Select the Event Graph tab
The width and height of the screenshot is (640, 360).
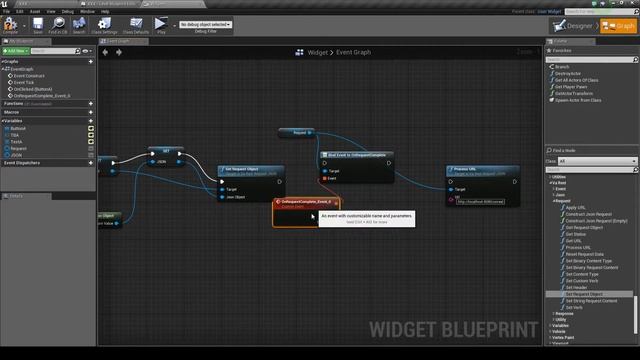(x=123, y=41)
